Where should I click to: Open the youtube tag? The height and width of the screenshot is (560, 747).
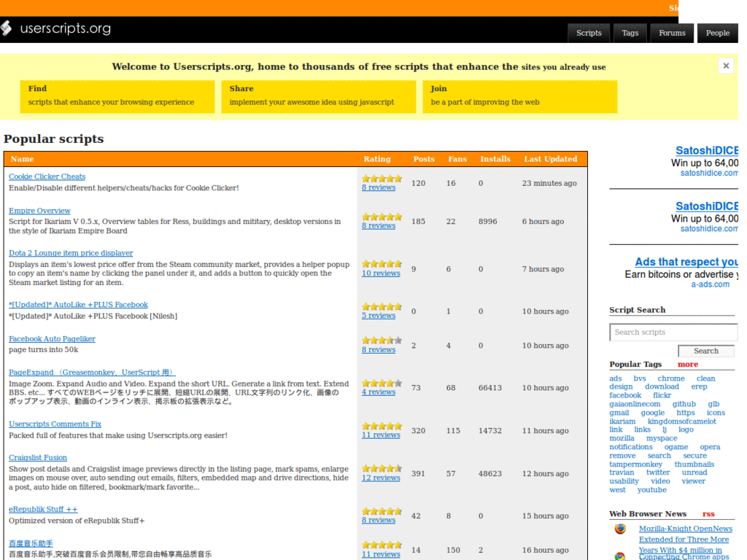(651, 489)
